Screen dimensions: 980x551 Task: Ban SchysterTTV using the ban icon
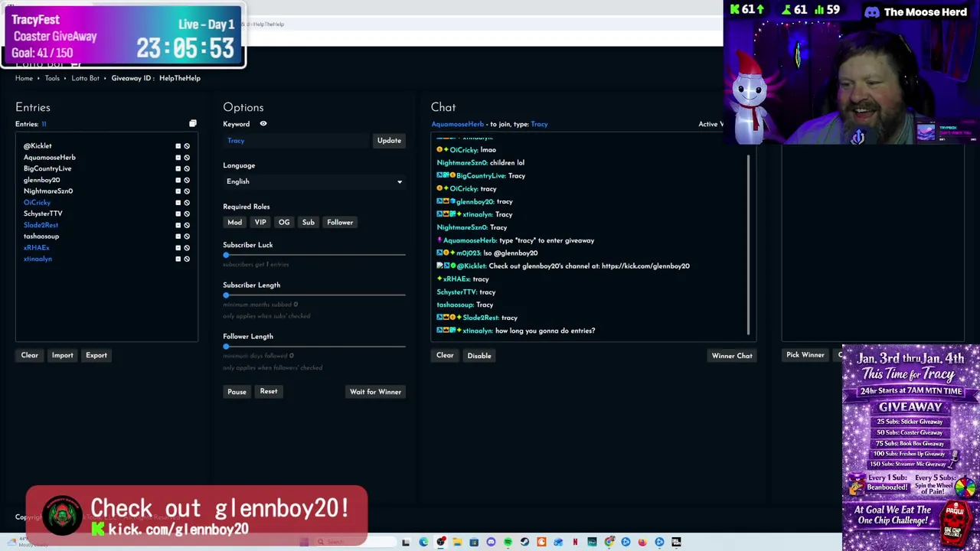187,214
